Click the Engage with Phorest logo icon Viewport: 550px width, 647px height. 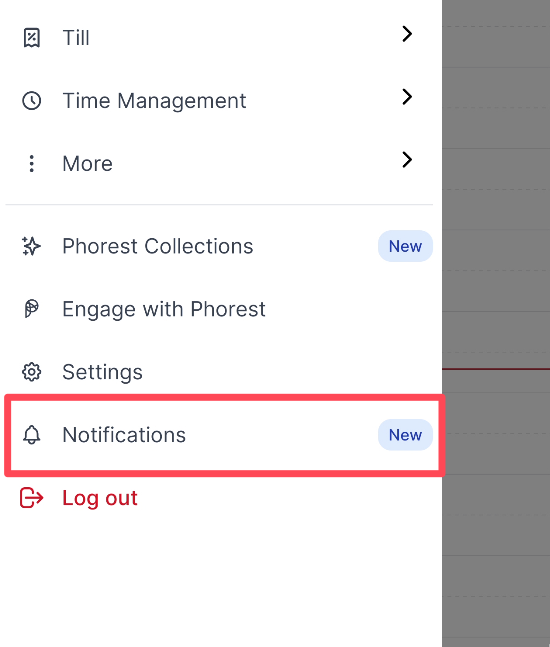pos(31,309)
